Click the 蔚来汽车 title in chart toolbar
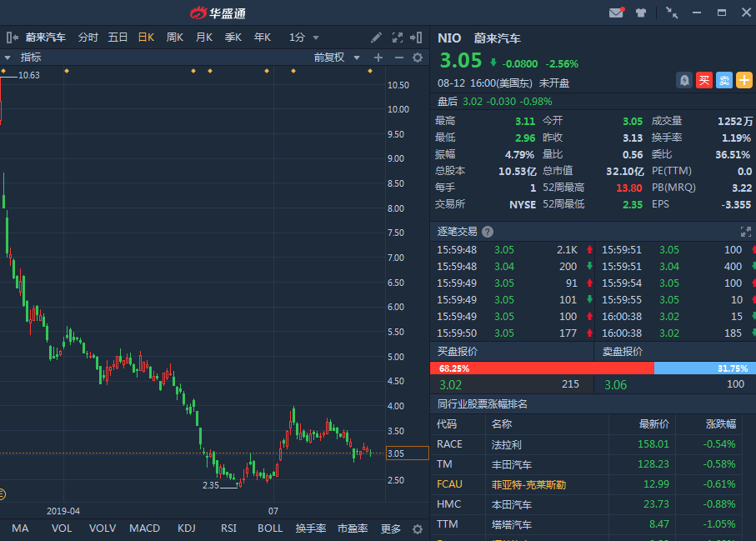Image resolution: width=756 pixels, height=541 pixels. [46, 38]
